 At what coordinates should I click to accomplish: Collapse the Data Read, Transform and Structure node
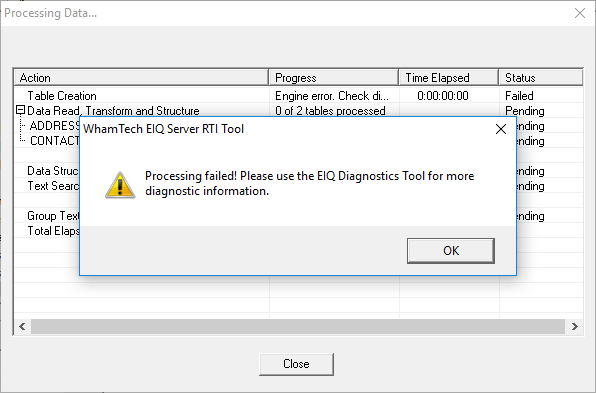click(x=21, y=110)
